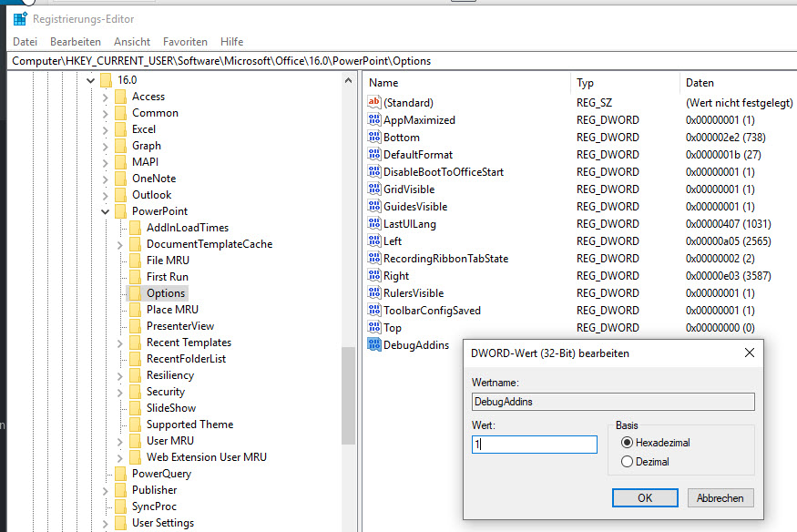
Task: Click the Outlook key folder icon
Action: click(x=120, y=195)
